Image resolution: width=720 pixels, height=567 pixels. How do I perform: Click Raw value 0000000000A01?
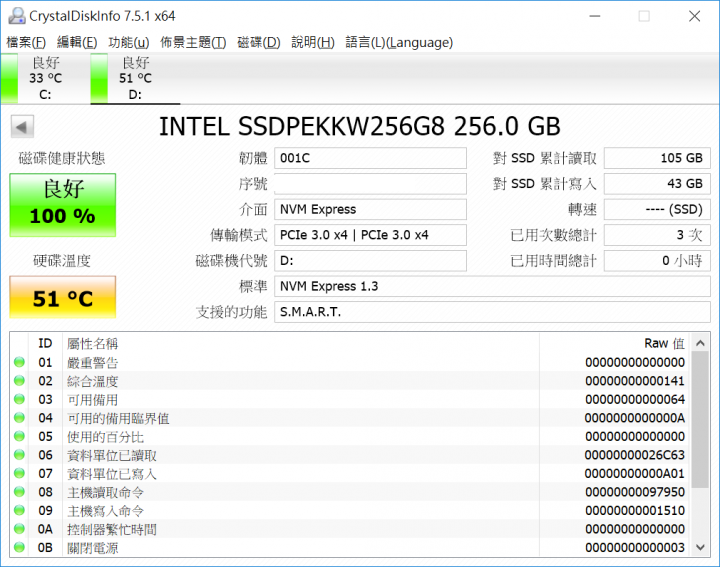(635, 473)
